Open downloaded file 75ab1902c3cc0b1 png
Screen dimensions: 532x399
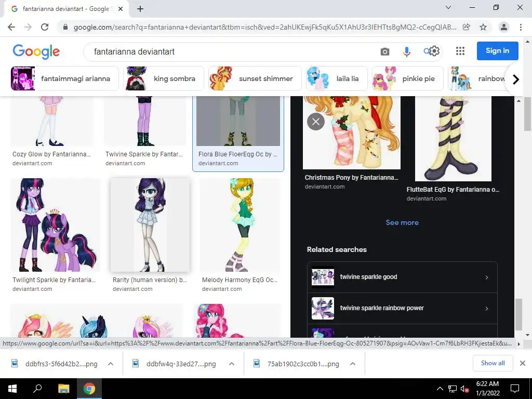point(297,364)
